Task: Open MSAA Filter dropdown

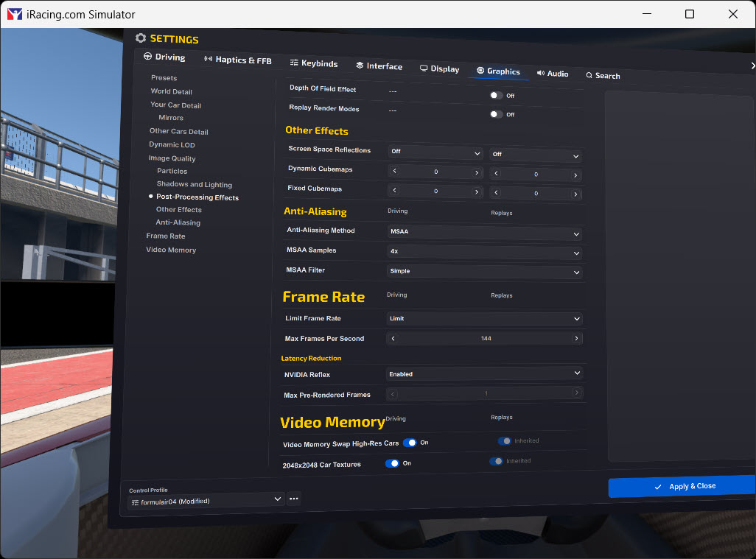Action: (484, 271)
